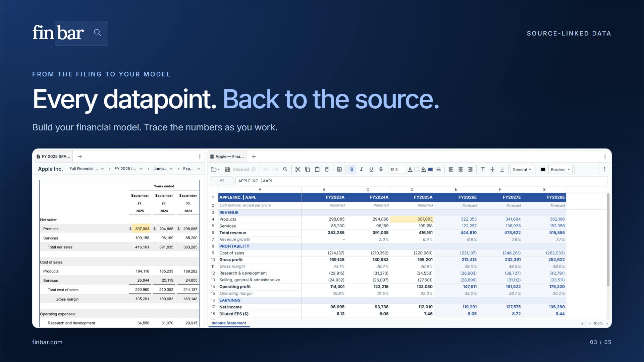
Task: Toggle underline formatting
Action: 371,169
